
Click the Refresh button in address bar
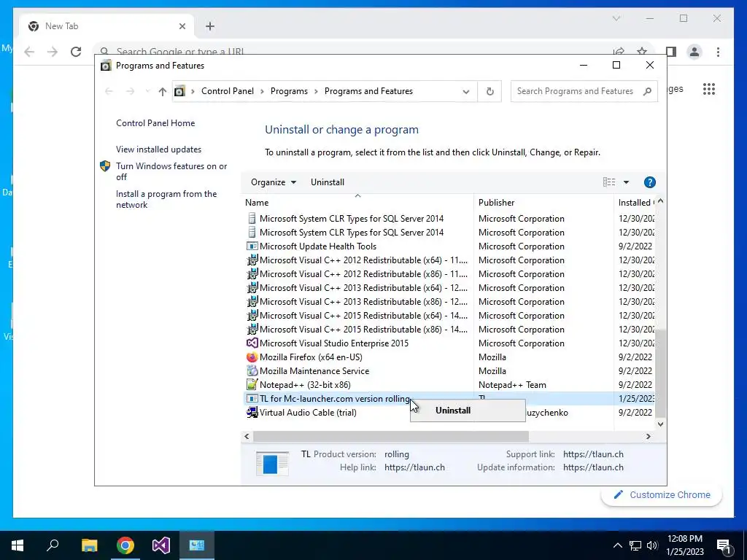[x=489, y=91]
